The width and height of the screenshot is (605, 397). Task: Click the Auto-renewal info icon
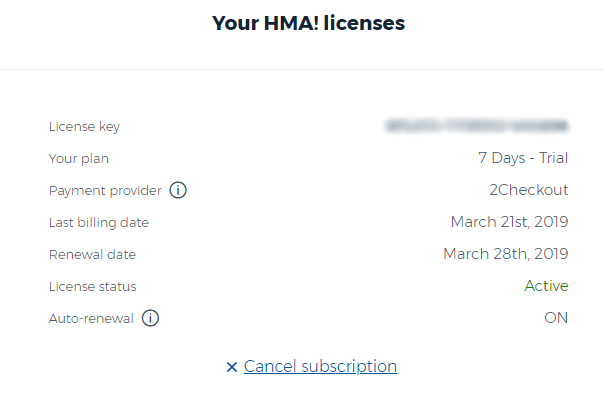pos(150,318)
